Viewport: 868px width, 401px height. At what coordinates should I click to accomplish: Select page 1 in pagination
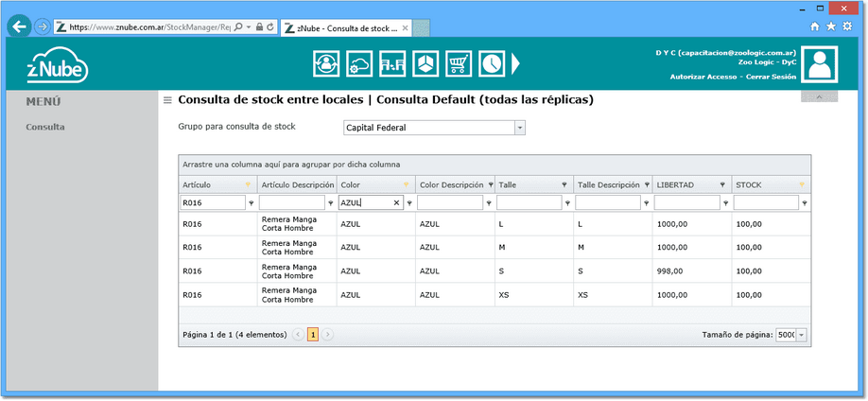[313, 335]
